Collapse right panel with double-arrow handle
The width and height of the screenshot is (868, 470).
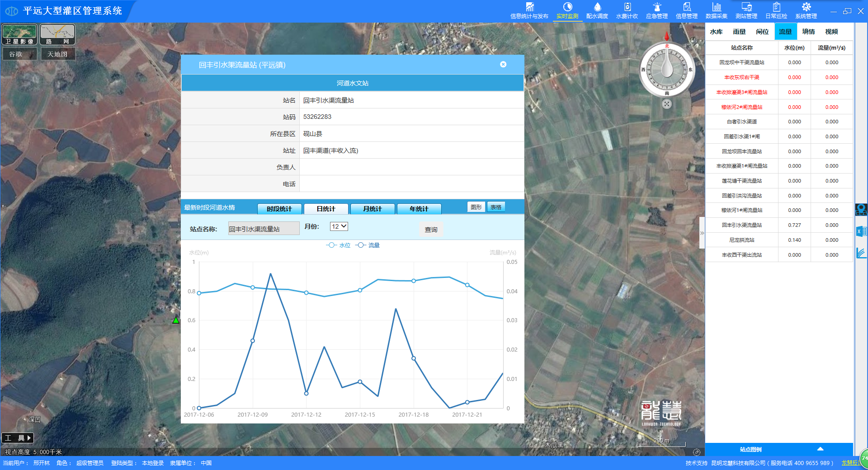click(702, 233)
